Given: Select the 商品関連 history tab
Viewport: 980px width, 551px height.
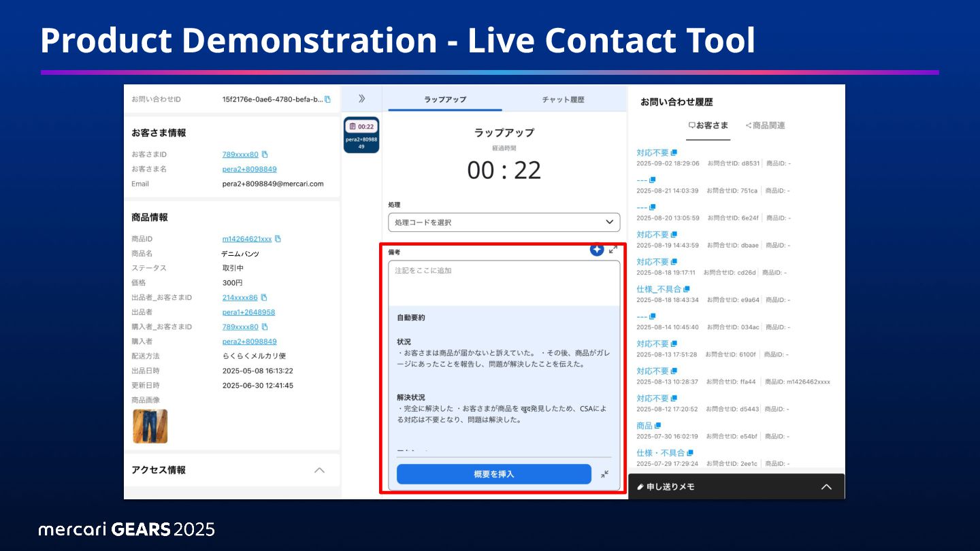Looking at the screenshot, I should [x=766, y=125].
